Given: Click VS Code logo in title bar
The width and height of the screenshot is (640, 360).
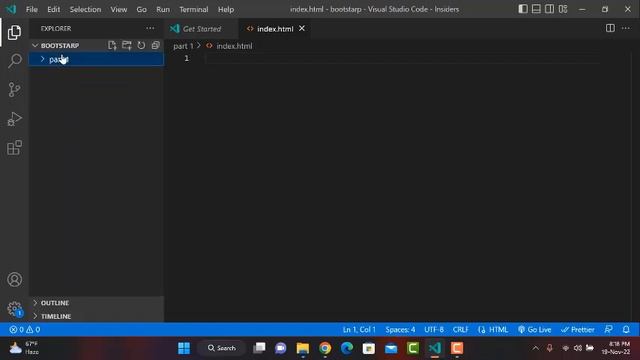Looking at the screenshot, I should (x=11, y=9).
